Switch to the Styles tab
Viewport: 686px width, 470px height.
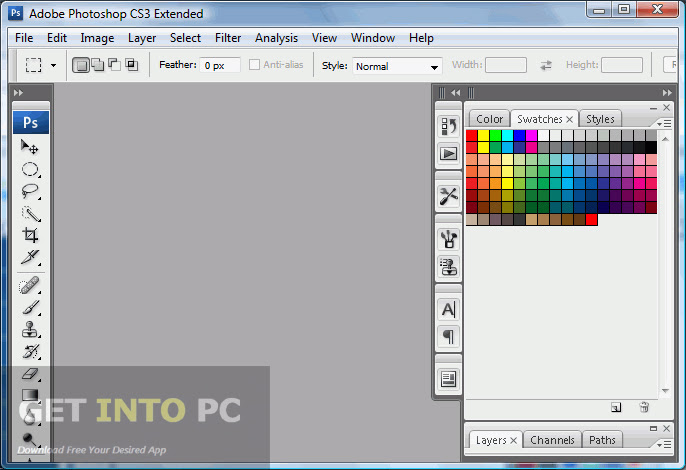[600, 119]
